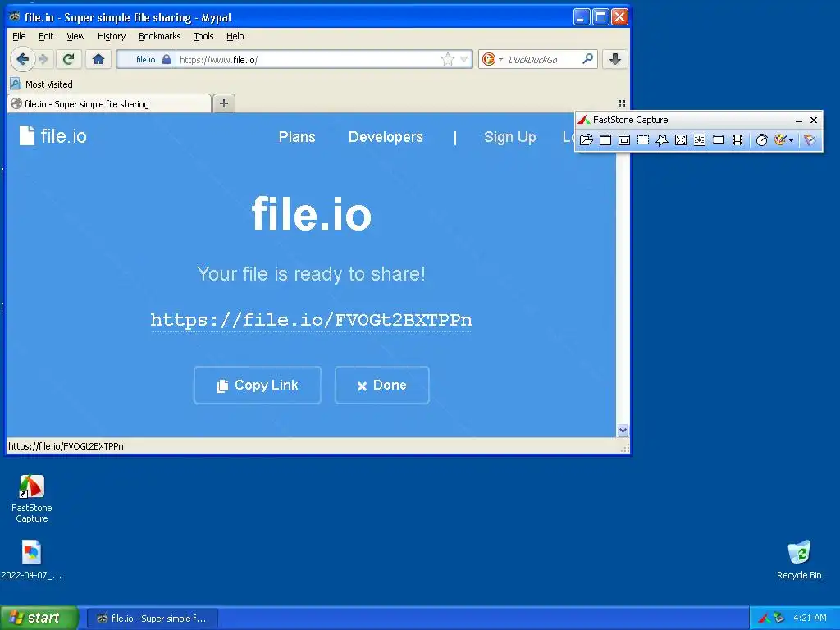
Task: Select Capture Full Screen tool
Action: coord(681,139)
